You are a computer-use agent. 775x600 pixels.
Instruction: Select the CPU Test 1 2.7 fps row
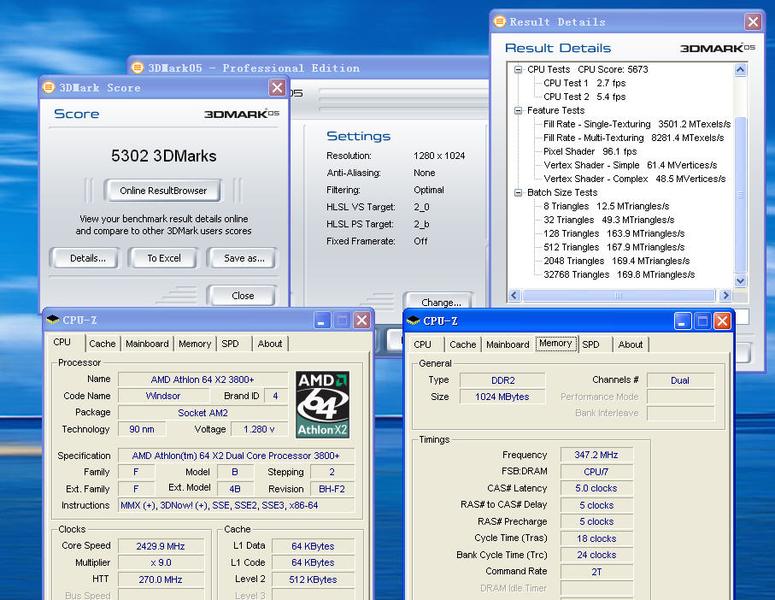tap(584, 83)
